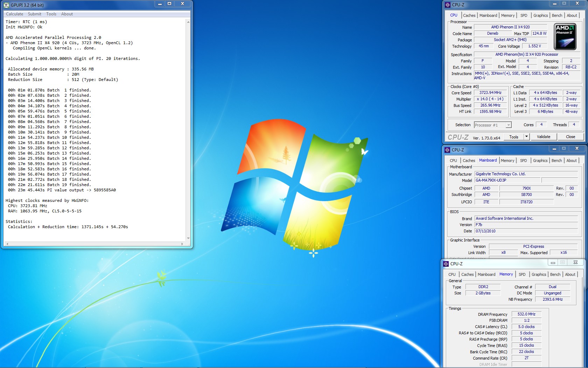Click the FSB:DRAM ratio 1:2 value
This screenshot has height=368, width=588.
pos(526,321)
